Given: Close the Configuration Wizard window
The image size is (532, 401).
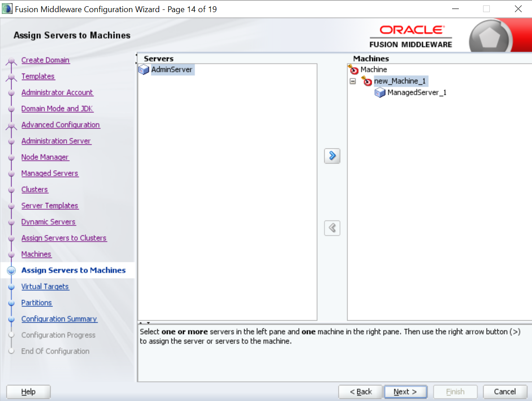Looking at the screenshot, I should pos(518,9).
